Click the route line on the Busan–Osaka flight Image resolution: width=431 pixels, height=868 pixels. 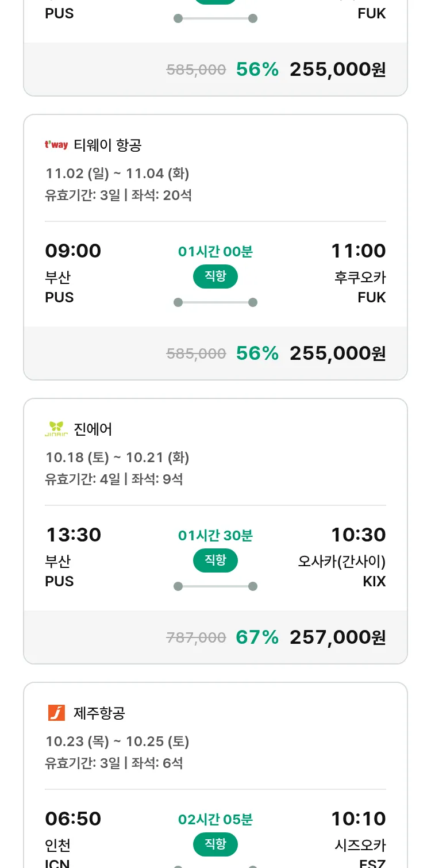(x=215, y=586)
